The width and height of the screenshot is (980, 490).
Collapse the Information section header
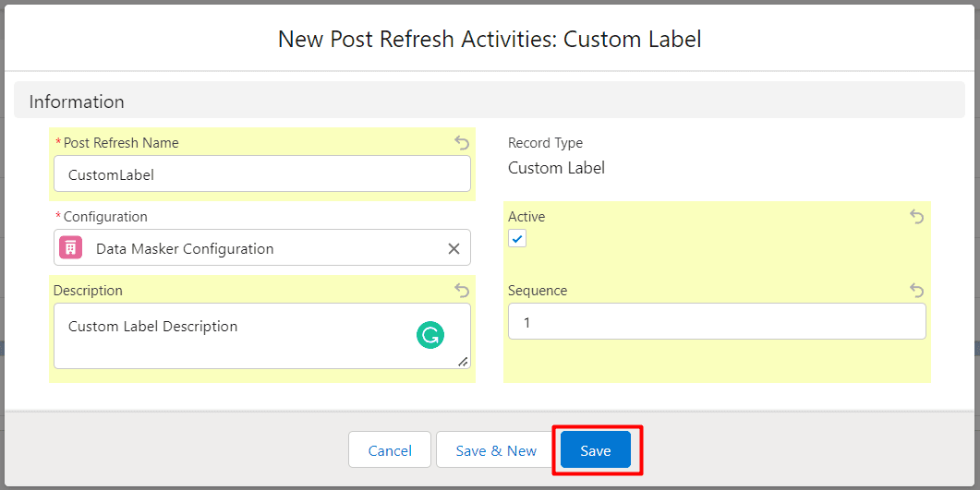[77, 102]
